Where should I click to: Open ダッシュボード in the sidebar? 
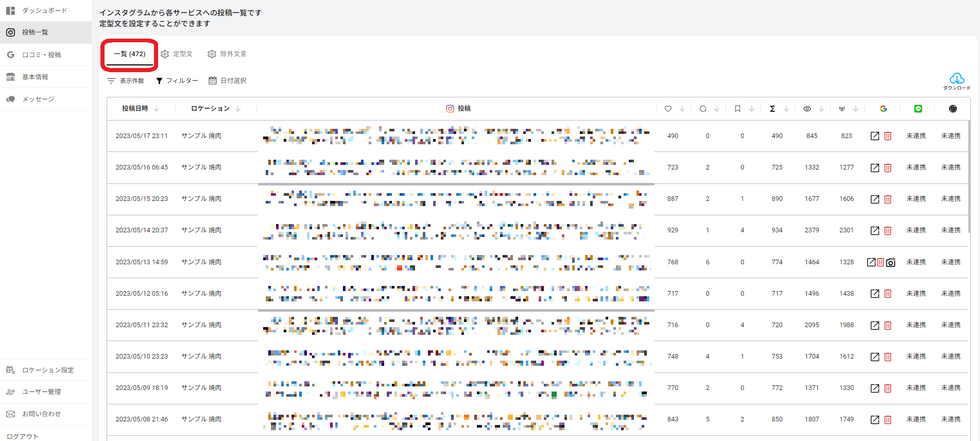(44, 10)
